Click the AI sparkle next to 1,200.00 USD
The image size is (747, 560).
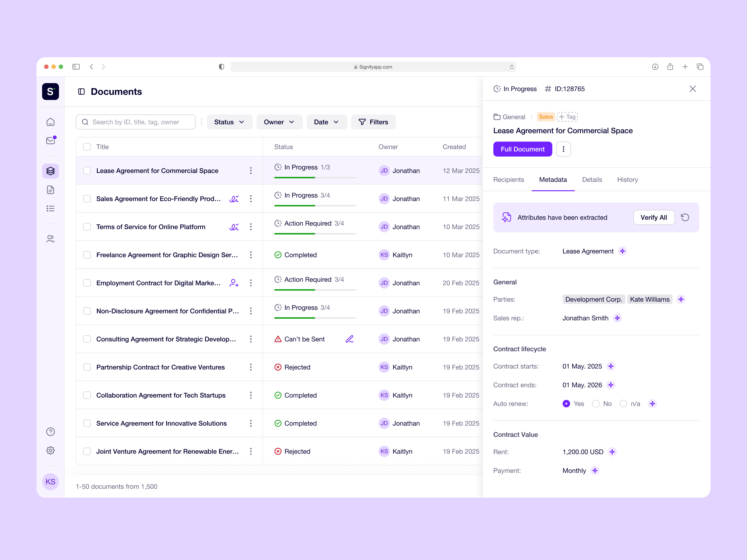click(612, 452)
